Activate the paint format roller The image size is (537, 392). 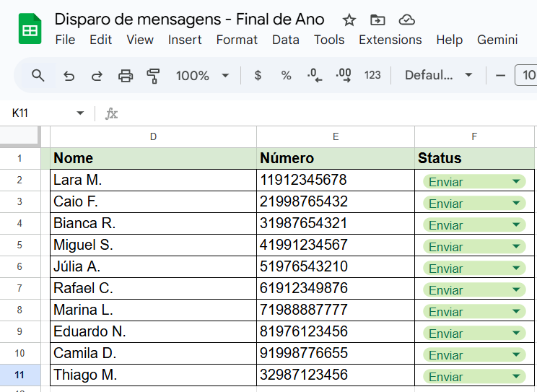click(153, 75)
